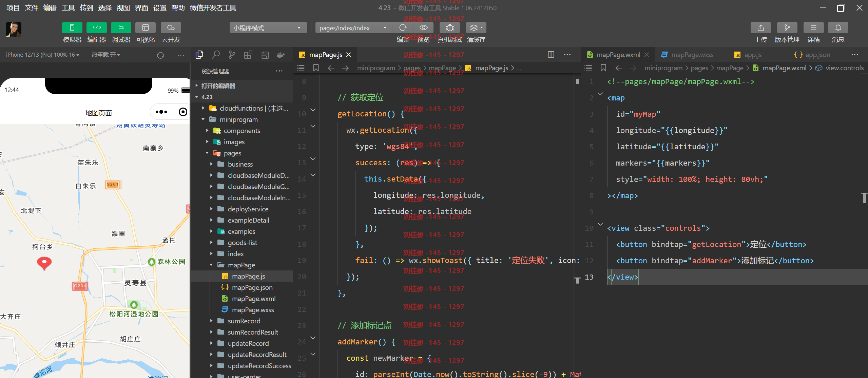Screen dimensions: 868x378
Task: Open the 设置 menu
Action: (160, 8)
